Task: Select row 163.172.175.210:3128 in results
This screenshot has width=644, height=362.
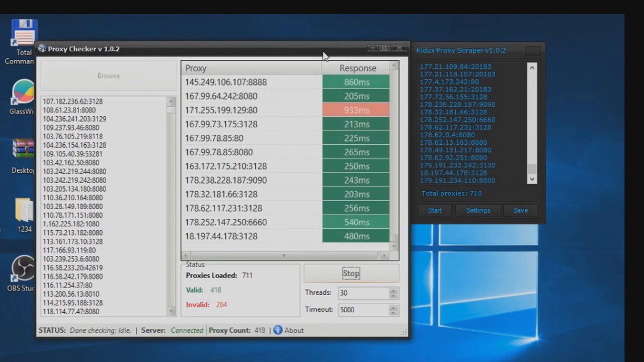Action: 285,166
